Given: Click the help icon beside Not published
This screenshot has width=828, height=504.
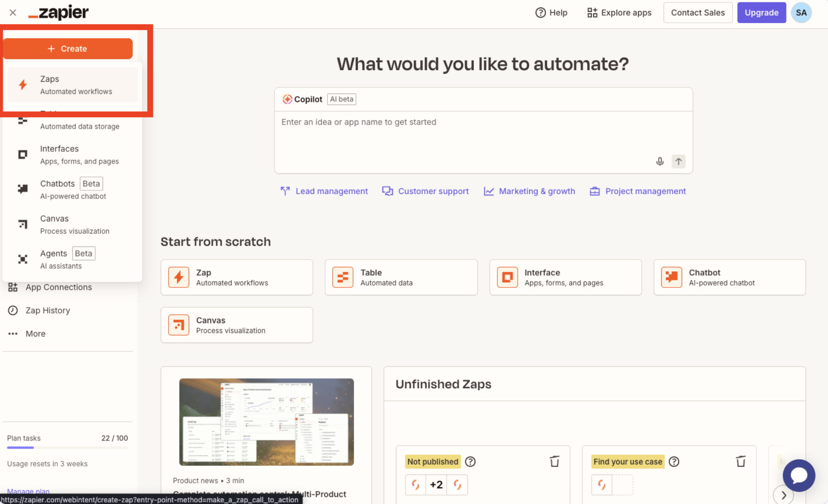Looking at the screenshot, I should 470,462.
